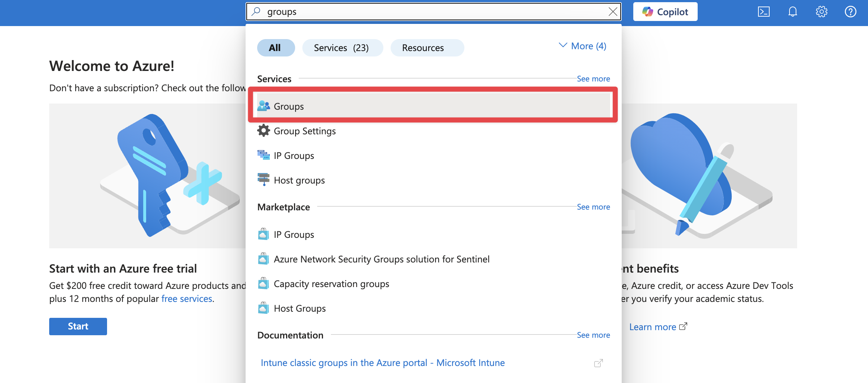Viewport: 868px width, 383px height.
Task: See more results under Marketplace
Action: (593, 207)
